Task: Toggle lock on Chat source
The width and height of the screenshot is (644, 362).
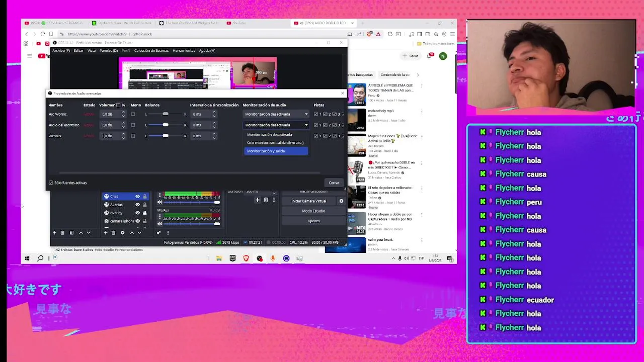Action: 145,197
